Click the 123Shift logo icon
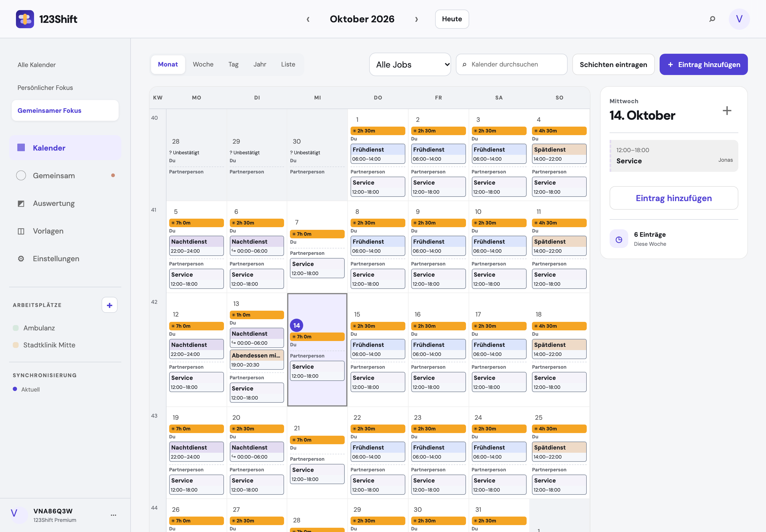 tap(25, 19)
